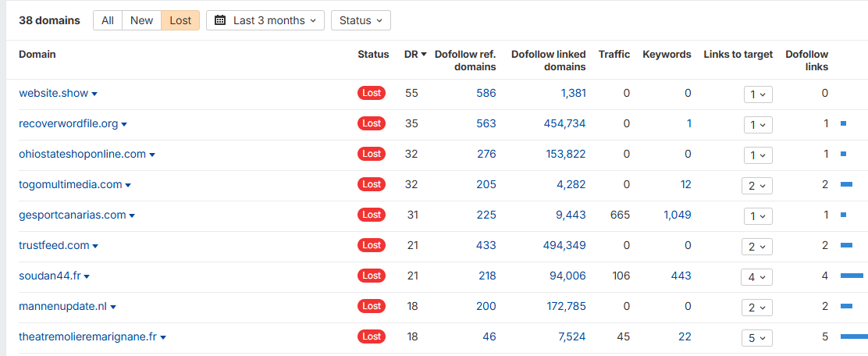Screen dimensions: 868x356
Task: Open the Last 3 months date dropdown
Action: tap(265, 20)
